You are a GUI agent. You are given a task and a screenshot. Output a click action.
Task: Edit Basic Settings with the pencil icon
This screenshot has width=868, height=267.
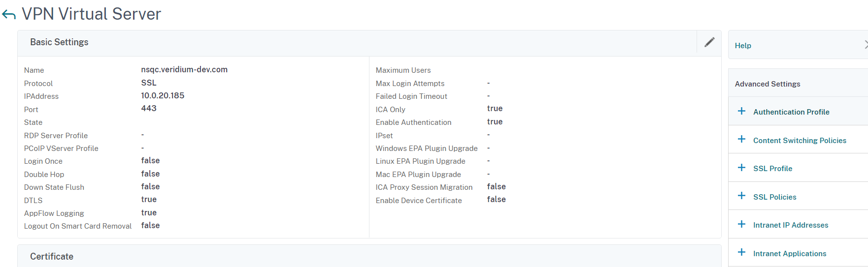[709, 42]
